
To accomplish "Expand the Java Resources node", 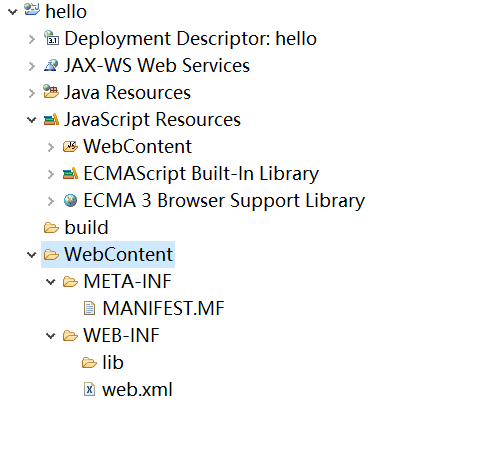I will pos(32,93).
